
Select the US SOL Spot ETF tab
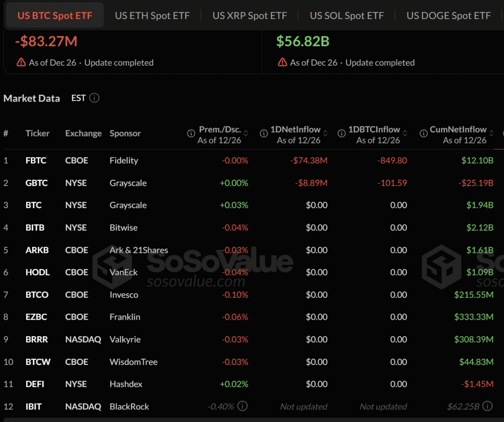[x=347, y=15]
